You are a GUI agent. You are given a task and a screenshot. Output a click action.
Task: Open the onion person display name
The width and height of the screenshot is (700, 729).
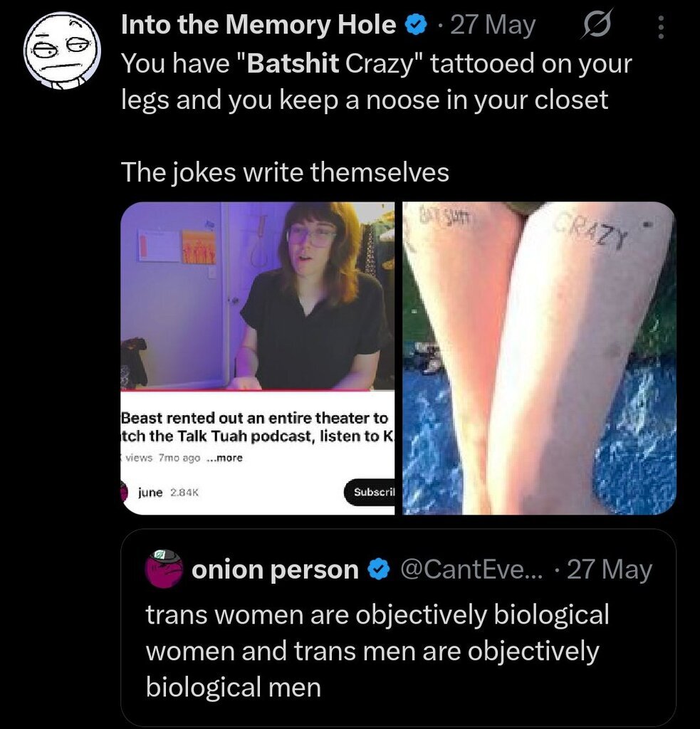click(275, 570)
